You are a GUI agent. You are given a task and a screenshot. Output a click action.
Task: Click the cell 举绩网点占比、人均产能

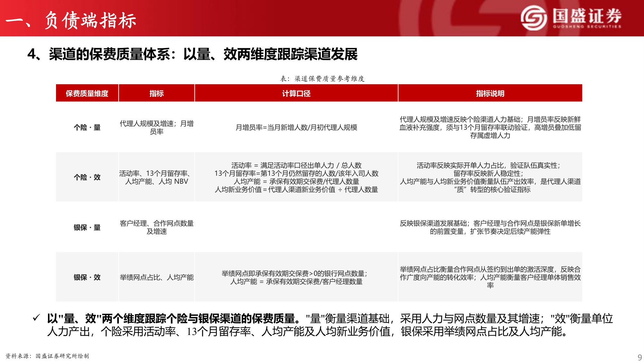pos(156,277)
